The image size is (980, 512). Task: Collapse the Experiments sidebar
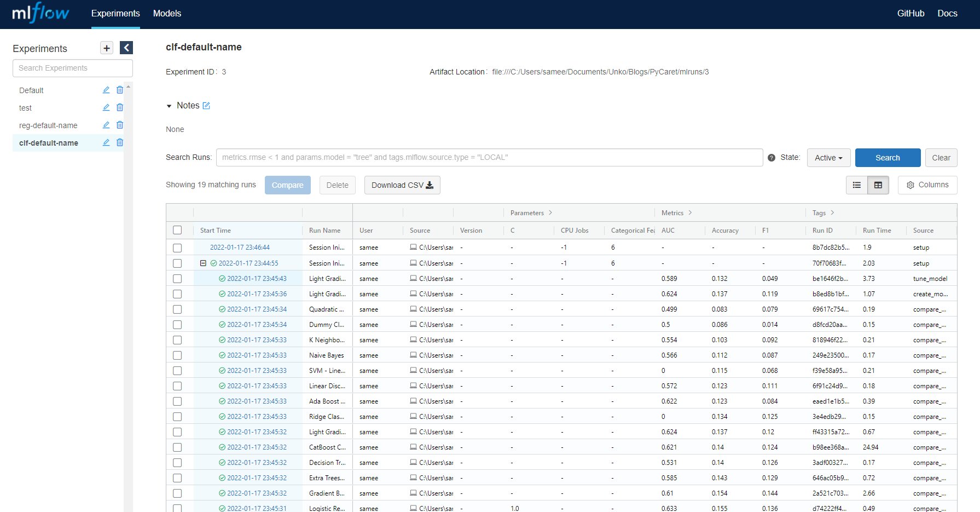tap(126, 48)
